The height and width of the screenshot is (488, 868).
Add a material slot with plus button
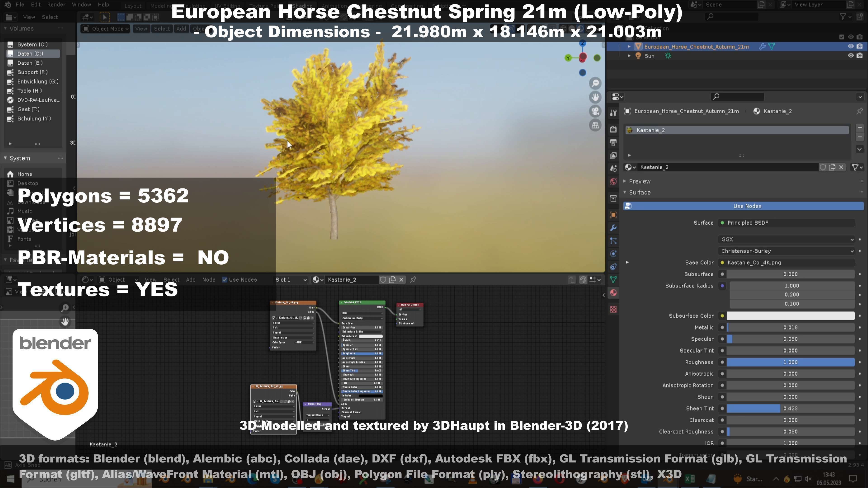point(860,128)
